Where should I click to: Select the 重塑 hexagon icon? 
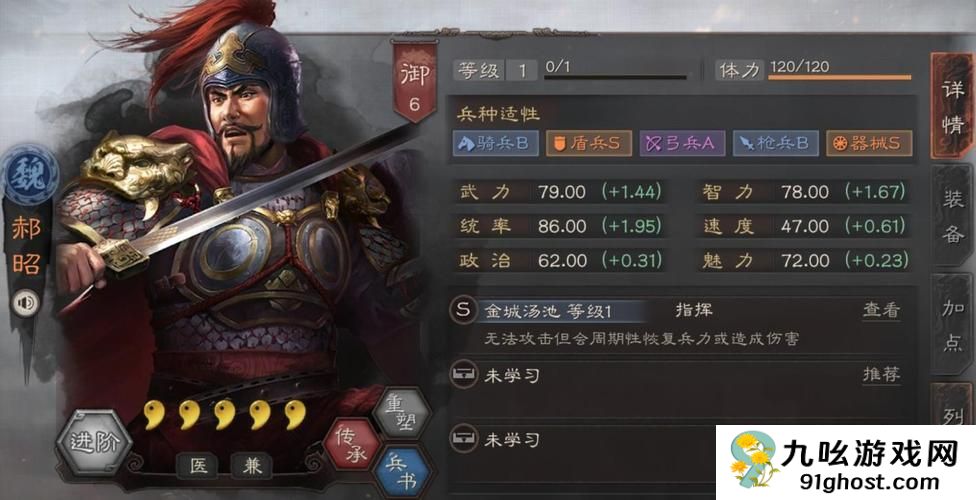[401, 413]
